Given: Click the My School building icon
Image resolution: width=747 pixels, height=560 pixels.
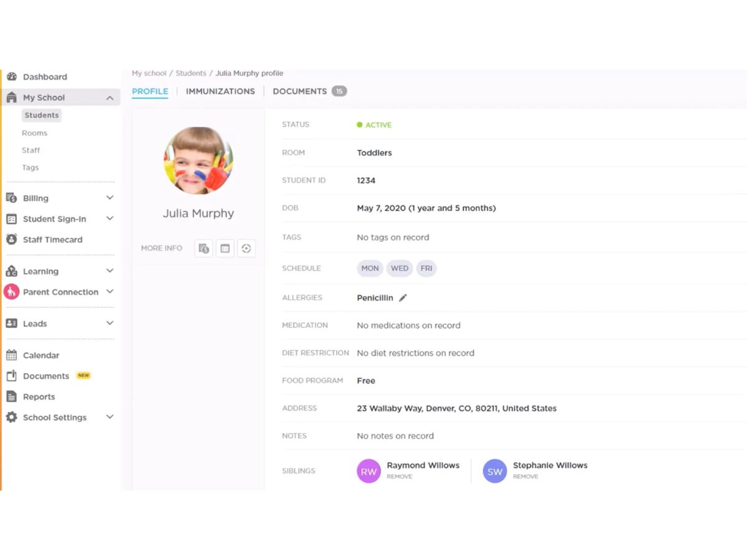Looking at the screenshot, I should point(11,97).
